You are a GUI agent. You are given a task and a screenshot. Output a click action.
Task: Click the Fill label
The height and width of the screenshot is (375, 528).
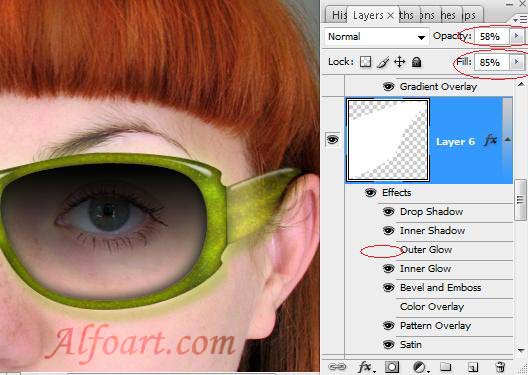pos(464,62)
